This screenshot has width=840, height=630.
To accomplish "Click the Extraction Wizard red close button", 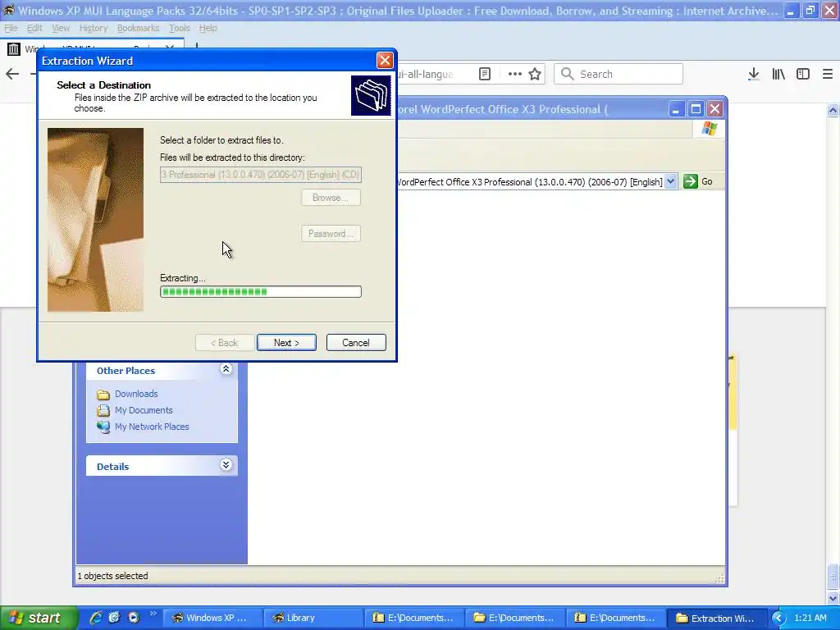I will (x=385, y=61).
